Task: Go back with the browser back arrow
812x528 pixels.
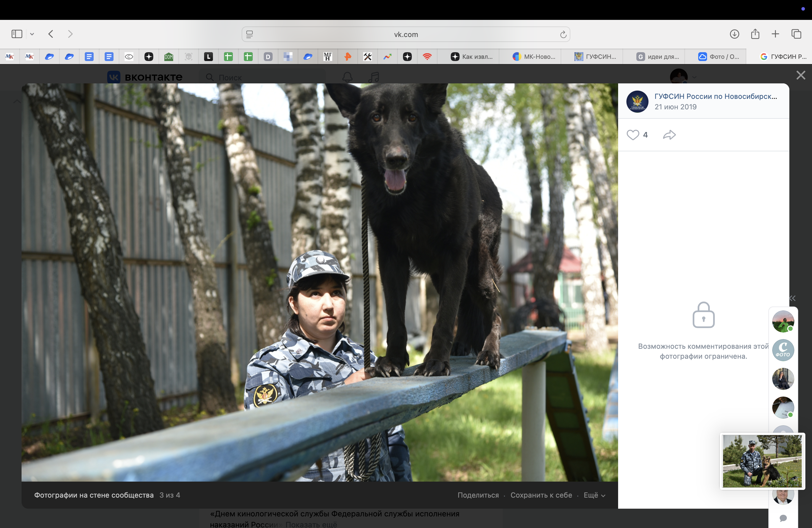Action: (x=51, y=34)
